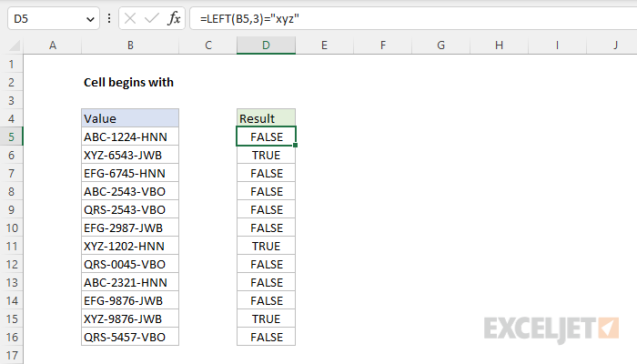The height and width of the screenshot is (364, 637).
Task: Click the FALSE result in row 7
Action: tap(266, 173)
